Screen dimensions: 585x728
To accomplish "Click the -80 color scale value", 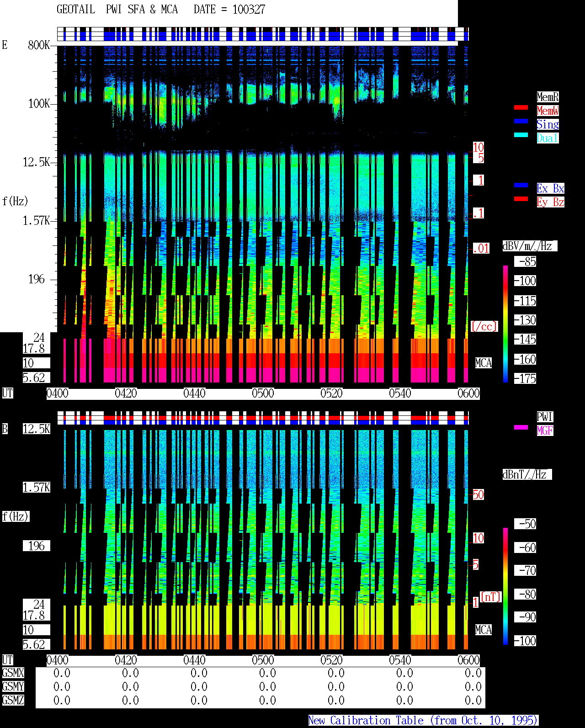I will (x=525, y=594).
